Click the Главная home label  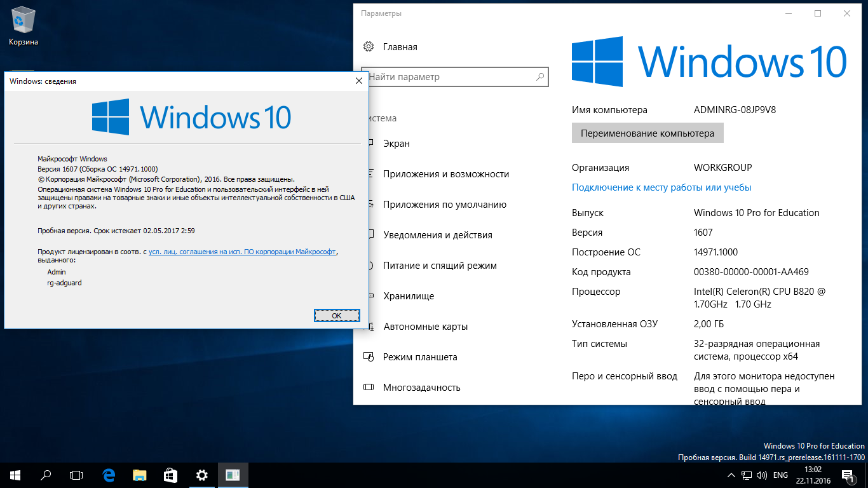point(400,47)
